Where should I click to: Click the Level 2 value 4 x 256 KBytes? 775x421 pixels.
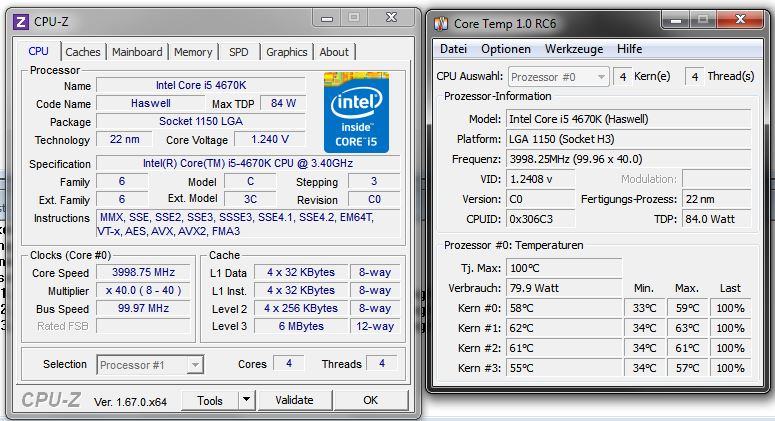(x=301, y=308)
